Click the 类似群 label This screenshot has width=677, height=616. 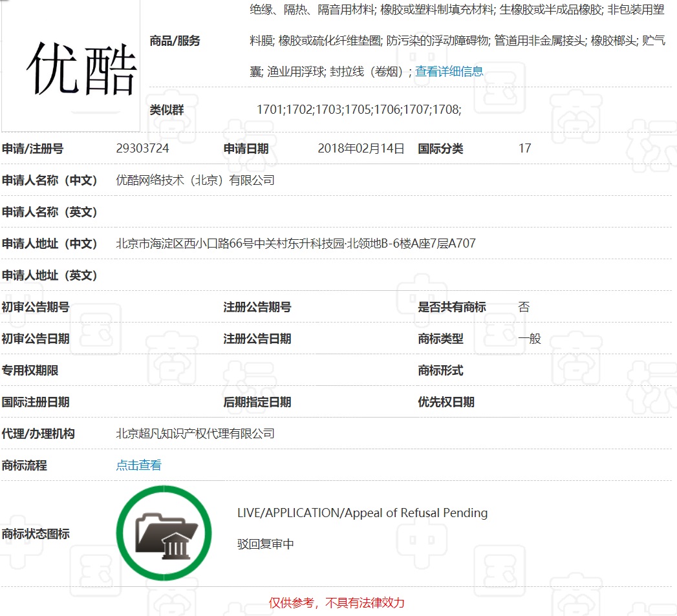point(167,110)
